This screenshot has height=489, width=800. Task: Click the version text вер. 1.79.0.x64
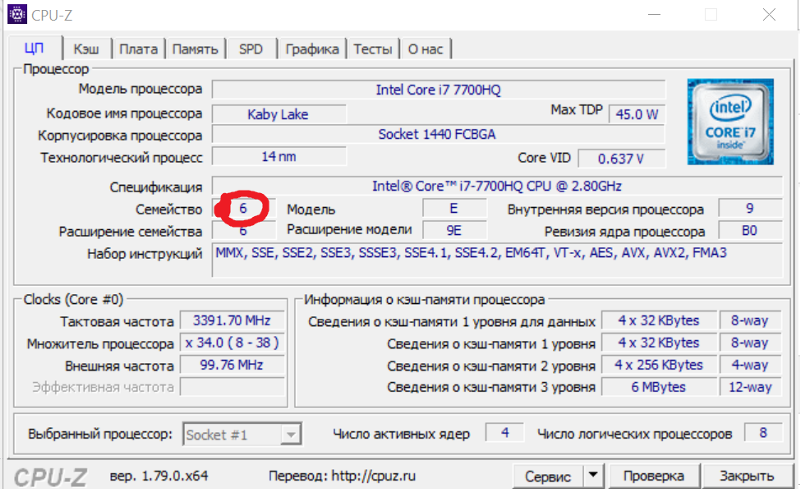tap(159, 476)
